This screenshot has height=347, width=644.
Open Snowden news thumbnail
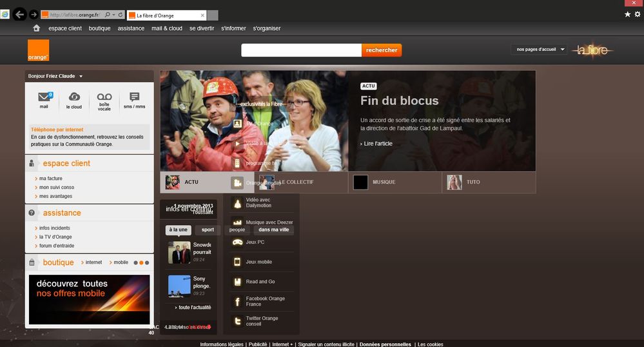click(x=179, y=252)
